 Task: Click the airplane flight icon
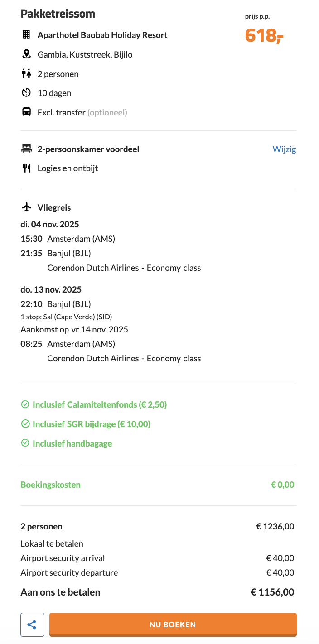(x=27, y=207)
